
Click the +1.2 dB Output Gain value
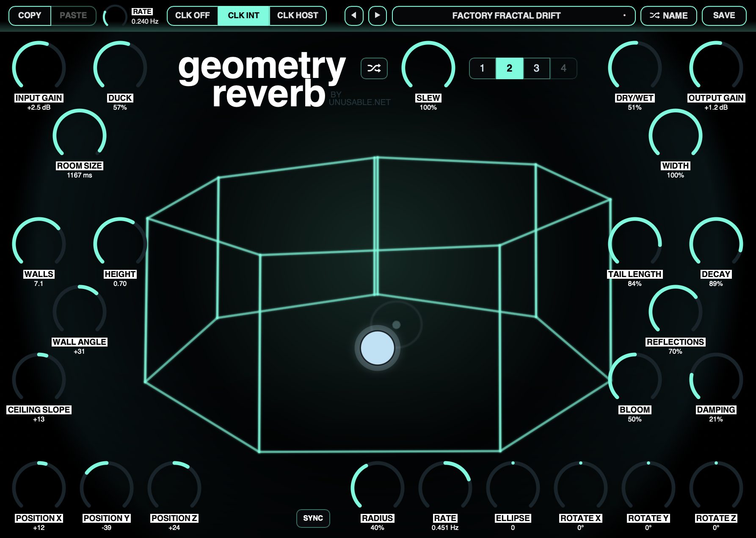point(716,108)
